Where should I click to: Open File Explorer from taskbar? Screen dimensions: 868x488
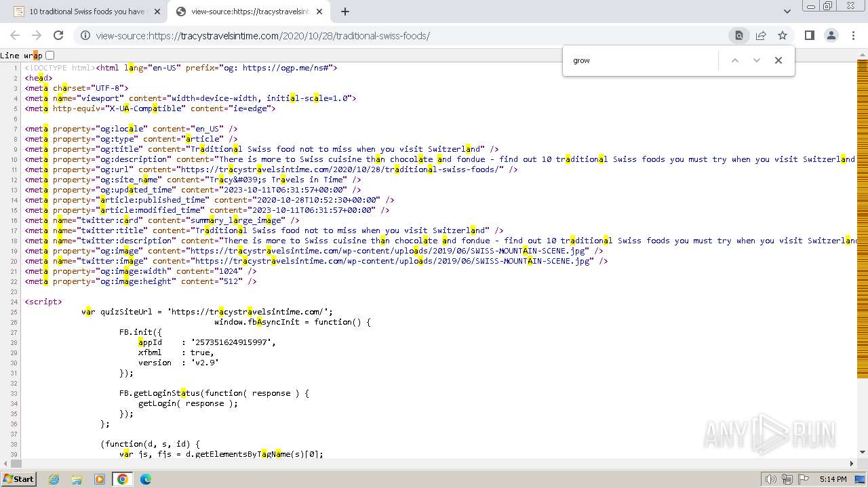[77, 479]
